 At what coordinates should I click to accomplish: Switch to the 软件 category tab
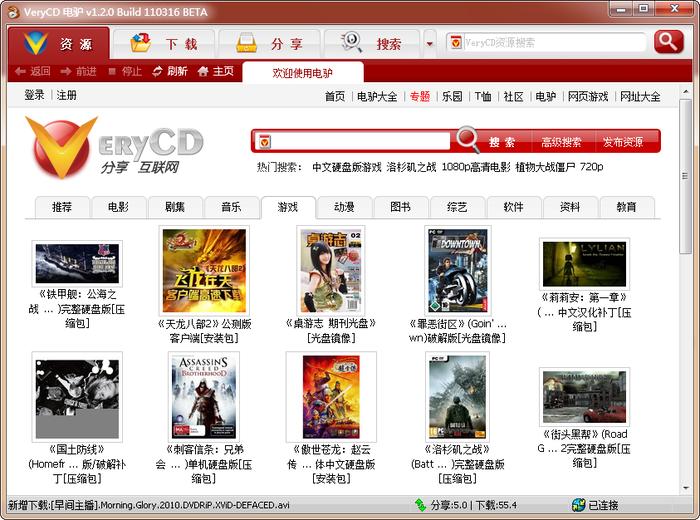(x=513, y=207)
